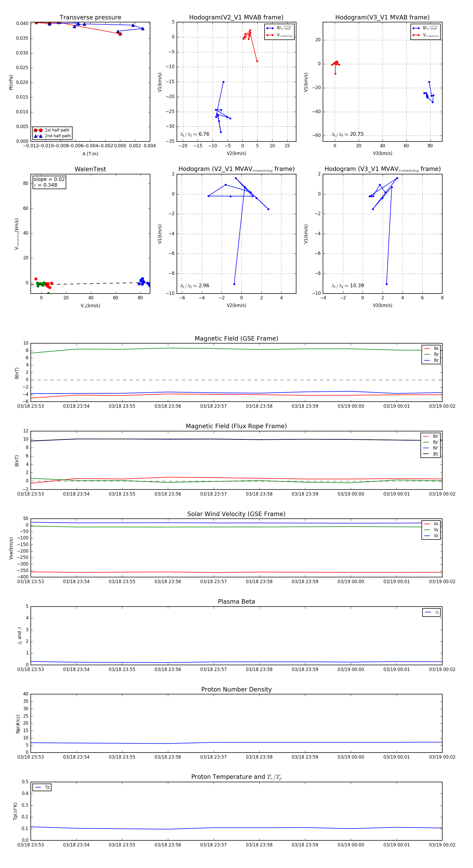Click the 'A (T·m)' x-axis label
The image size is (473, 868).
(x=90, y=154)
